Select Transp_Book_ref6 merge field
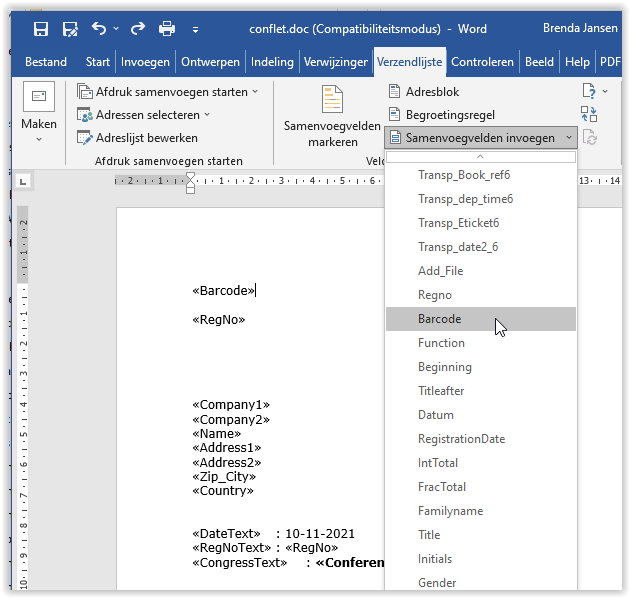Screen dimensions: 630x598 (x=481, y=175)
